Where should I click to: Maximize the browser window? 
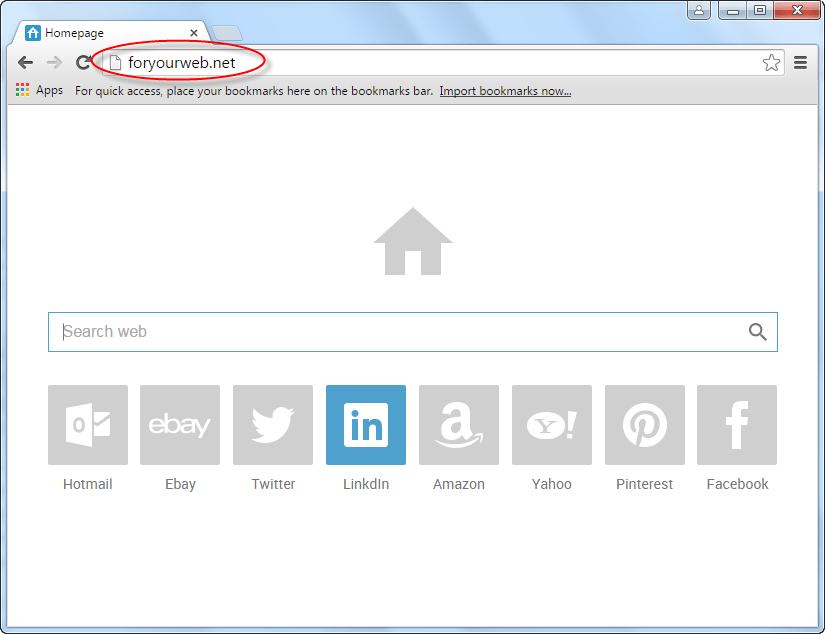[x=760, y=10]
